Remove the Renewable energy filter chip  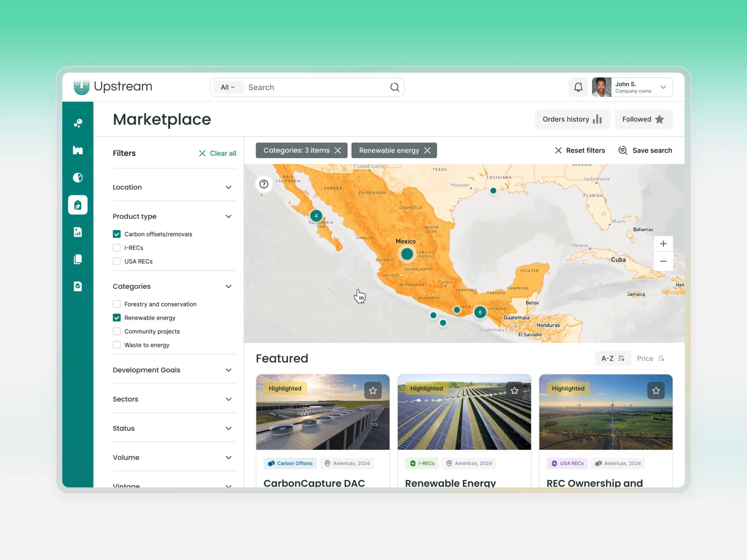[x=427, y=150]
